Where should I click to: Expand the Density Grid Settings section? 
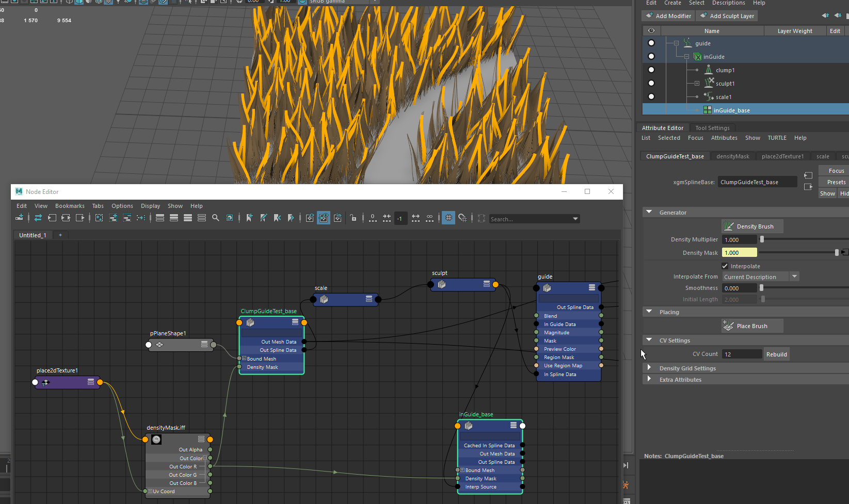649,368
